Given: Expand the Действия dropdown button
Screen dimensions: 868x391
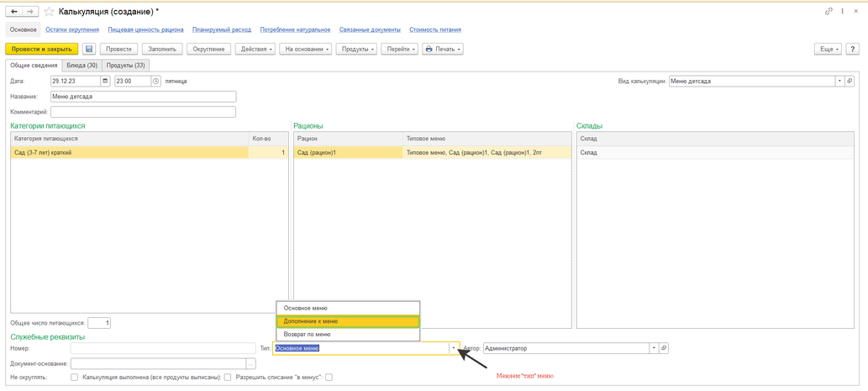Looking at the screenshot, I should tap(255, 49).
